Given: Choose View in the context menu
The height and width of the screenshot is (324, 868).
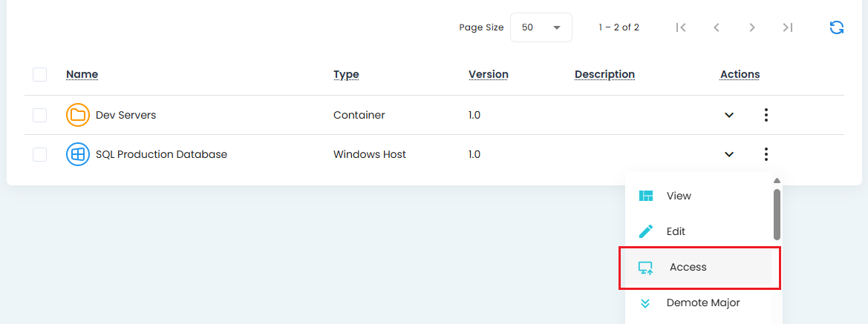Looking at the screenshot, I should [679, 196].
